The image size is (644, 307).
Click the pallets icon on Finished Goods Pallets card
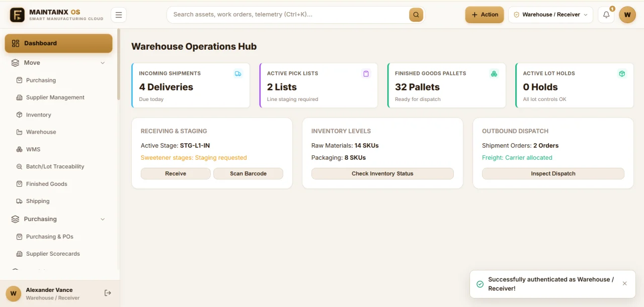point(494,74)
